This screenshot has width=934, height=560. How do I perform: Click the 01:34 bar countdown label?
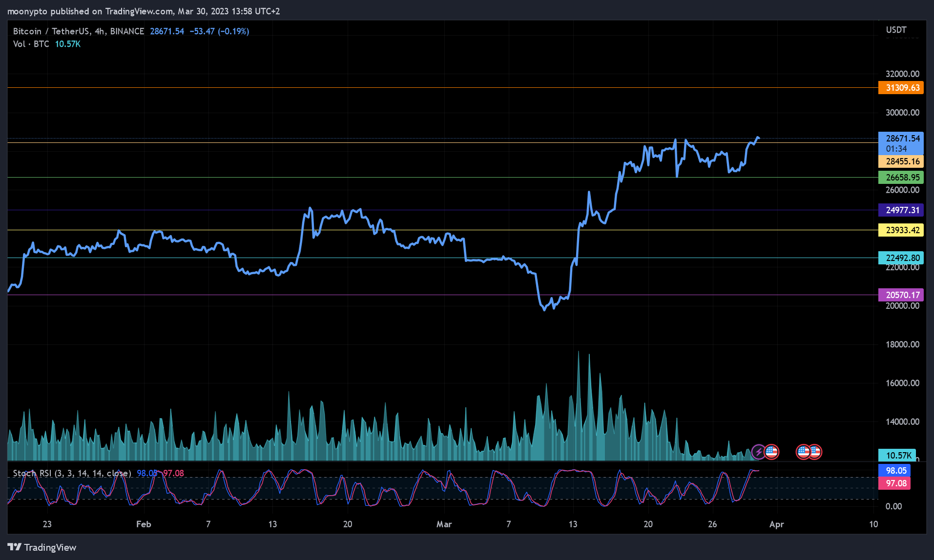(x=897, y=149)
